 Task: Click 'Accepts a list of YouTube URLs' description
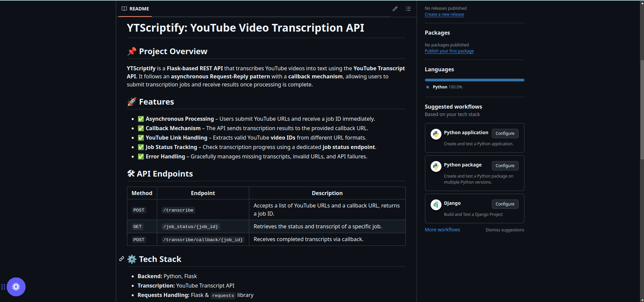click(x=327, y=210)
